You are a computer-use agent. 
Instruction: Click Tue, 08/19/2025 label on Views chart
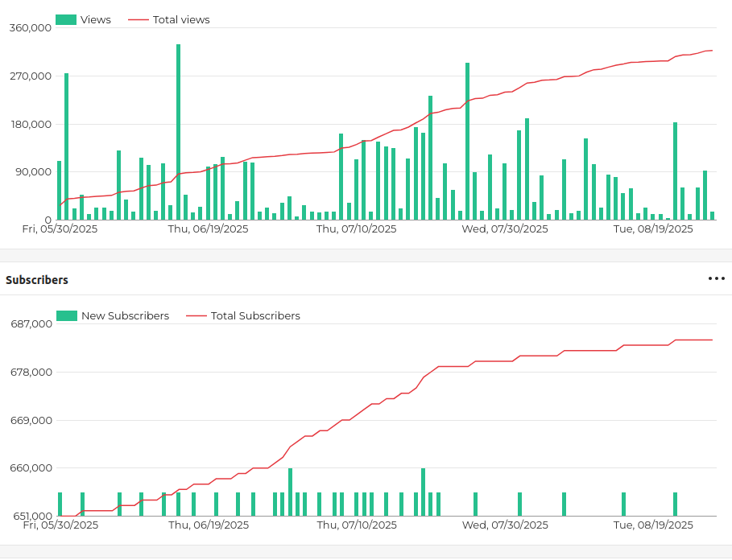[653, 229]
